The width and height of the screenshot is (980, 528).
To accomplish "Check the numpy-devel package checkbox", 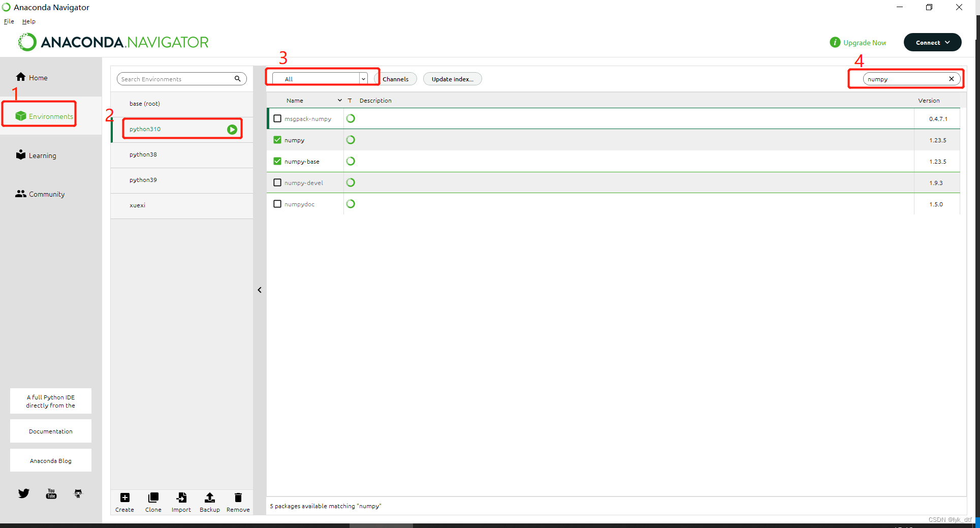I will point(277,182).
